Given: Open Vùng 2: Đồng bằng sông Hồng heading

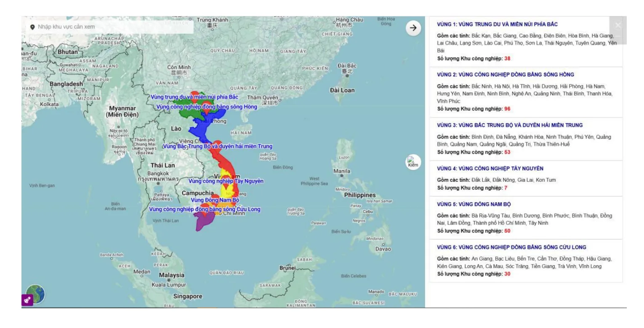Looking at the screenshot, I should [x=506, y=75].
